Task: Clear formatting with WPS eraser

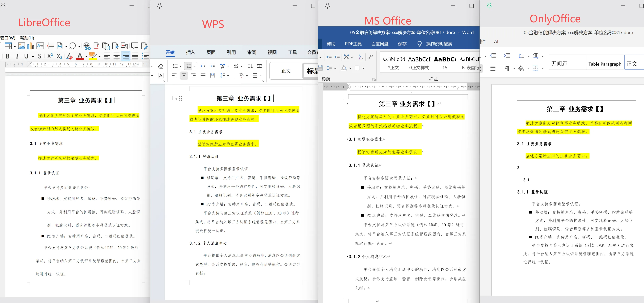Action: pos(161,66)
